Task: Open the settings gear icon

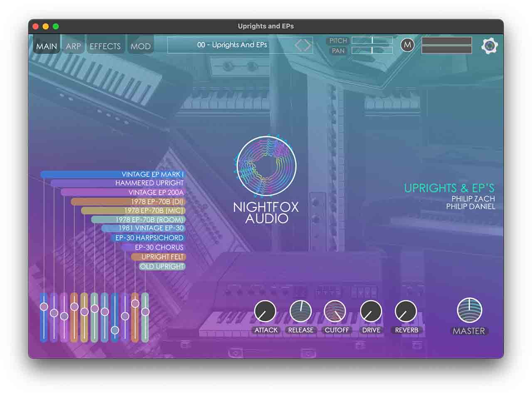Action: pos(490,46)
